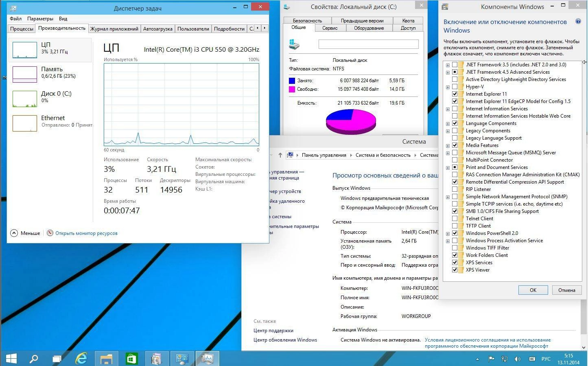Expand .NET Framework 4.5 Advanced Services node
This screenshot has width=588, height=366.
(x=448, y=72)
